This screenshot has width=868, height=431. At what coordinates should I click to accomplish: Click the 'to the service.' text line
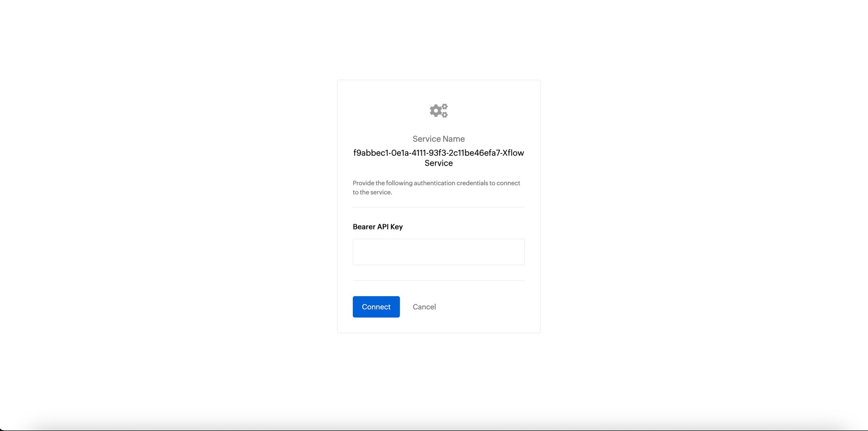click(372, 192)
